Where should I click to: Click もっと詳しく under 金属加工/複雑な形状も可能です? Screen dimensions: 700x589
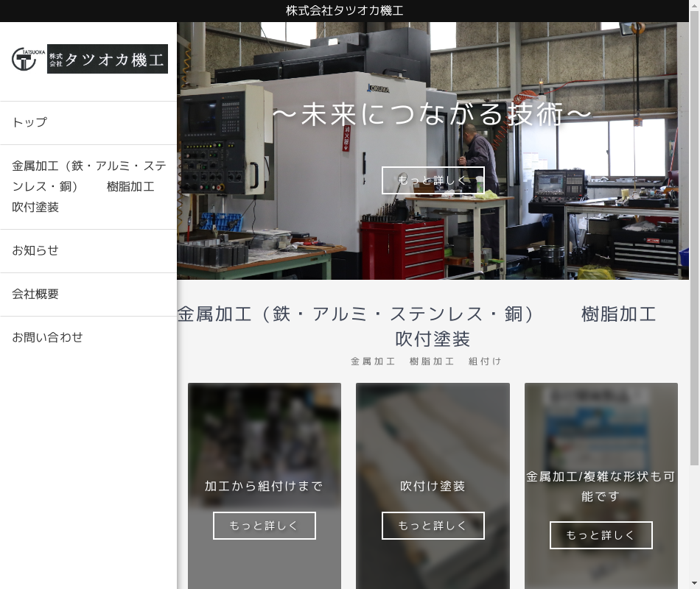point(601,535)
